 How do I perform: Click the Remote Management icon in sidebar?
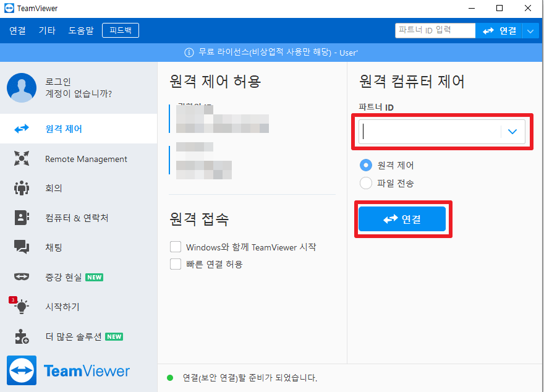pyautogui.click(x=22, y=158)
